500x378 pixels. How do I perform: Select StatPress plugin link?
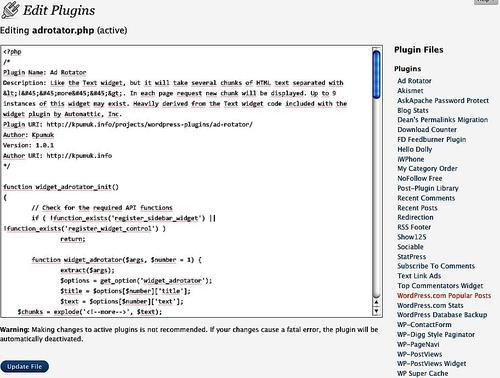click(x=412, y=257)
